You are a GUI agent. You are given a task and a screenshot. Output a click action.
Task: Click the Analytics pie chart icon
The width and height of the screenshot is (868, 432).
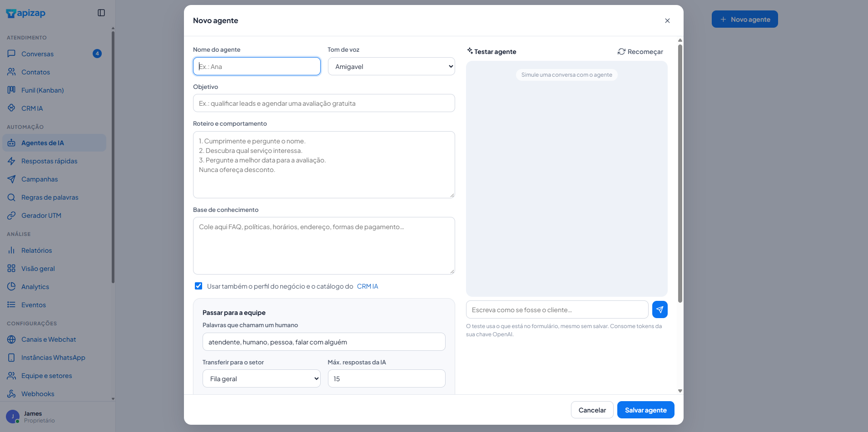(x=11, y=286)
